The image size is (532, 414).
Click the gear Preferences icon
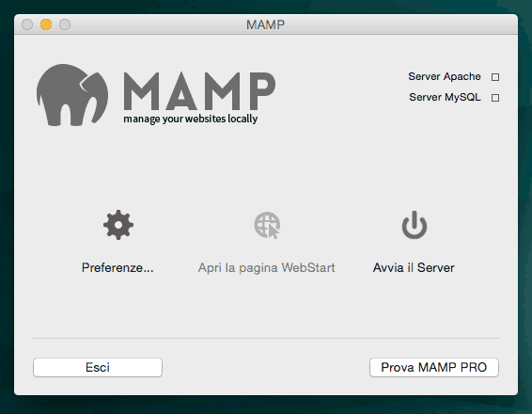click(x=118, y=225)
